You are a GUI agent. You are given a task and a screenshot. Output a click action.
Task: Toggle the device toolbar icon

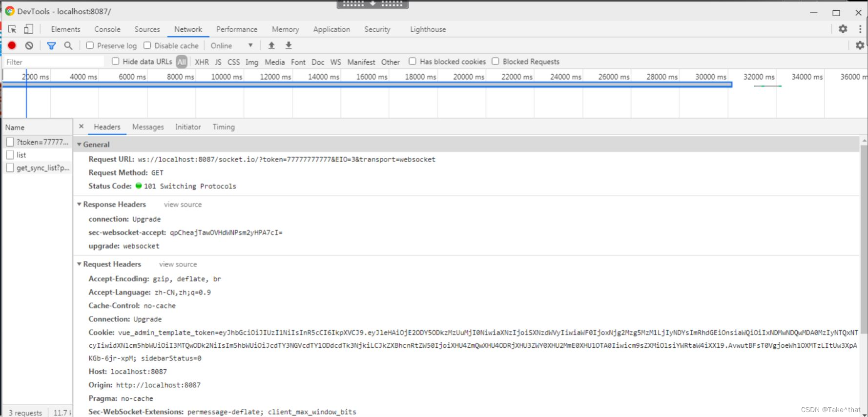tap(28, 29)
